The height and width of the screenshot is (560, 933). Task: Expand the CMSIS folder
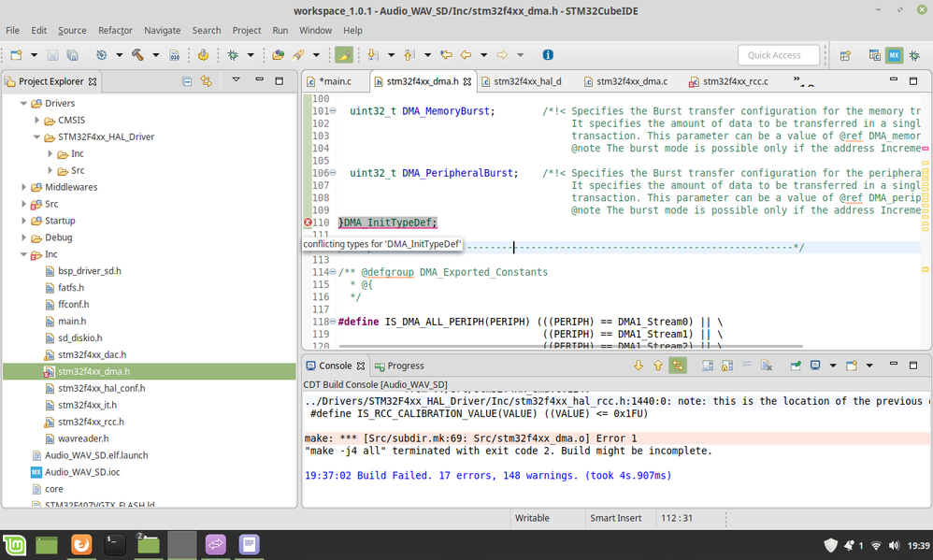36,121
